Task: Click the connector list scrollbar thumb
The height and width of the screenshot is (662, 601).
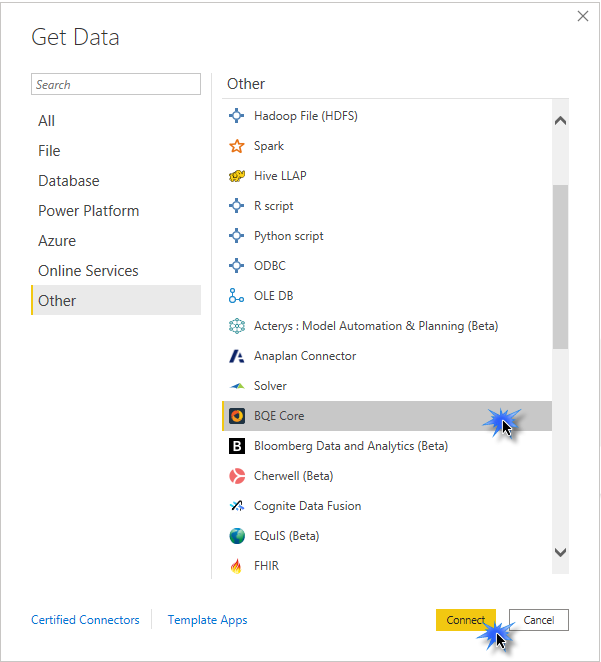Action: (x=560, y=267)
